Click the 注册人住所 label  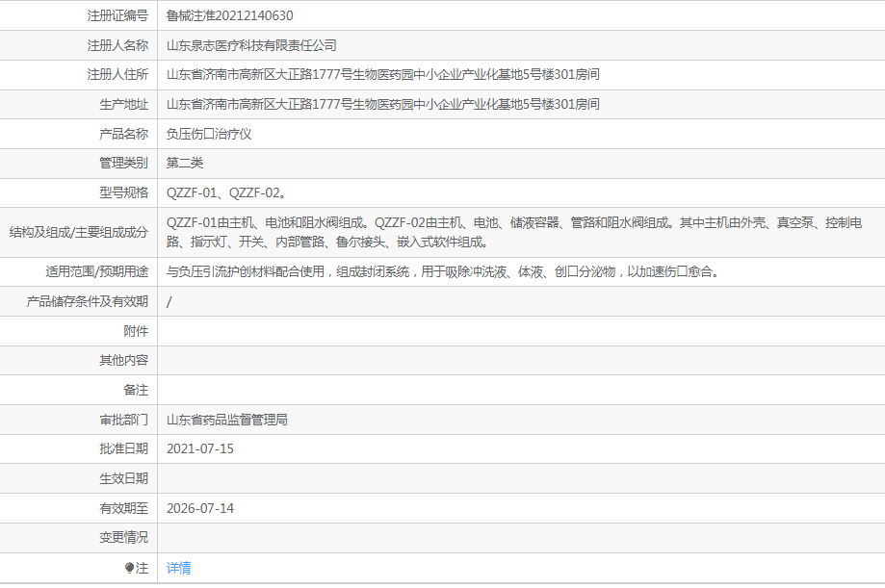117,74
